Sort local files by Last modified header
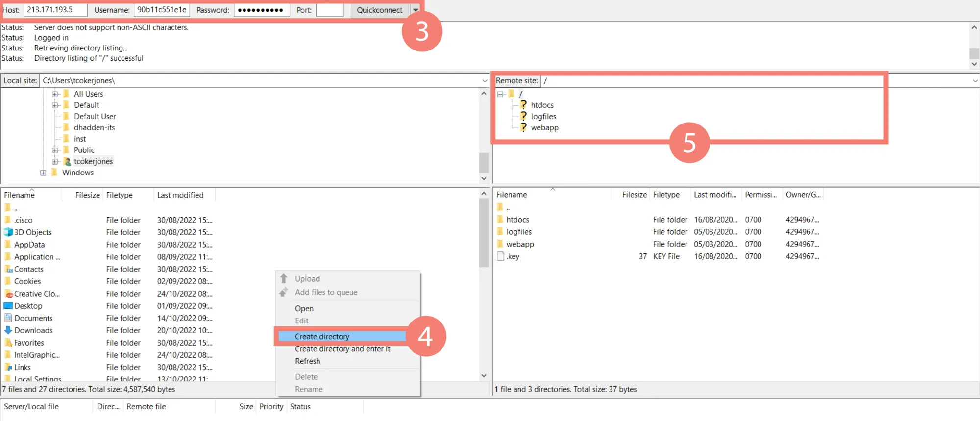This screenshot has height=421, width=980. pos(184,195)
